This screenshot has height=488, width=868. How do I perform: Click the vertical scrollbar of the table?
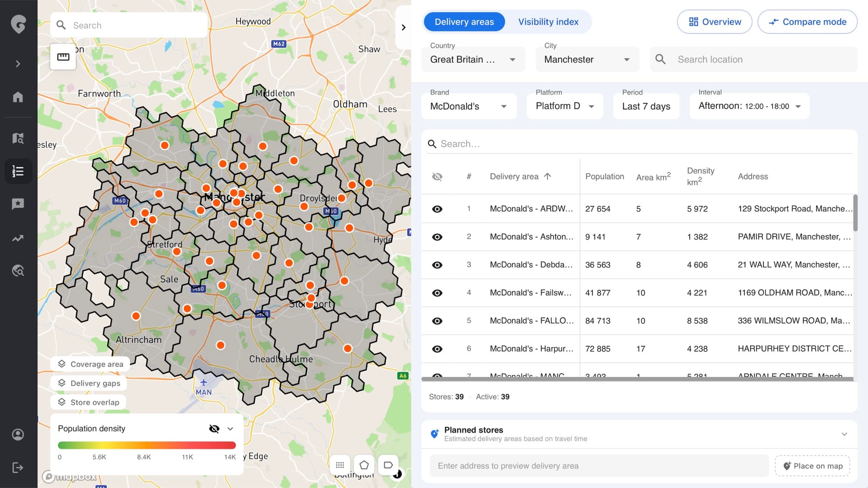855,213
